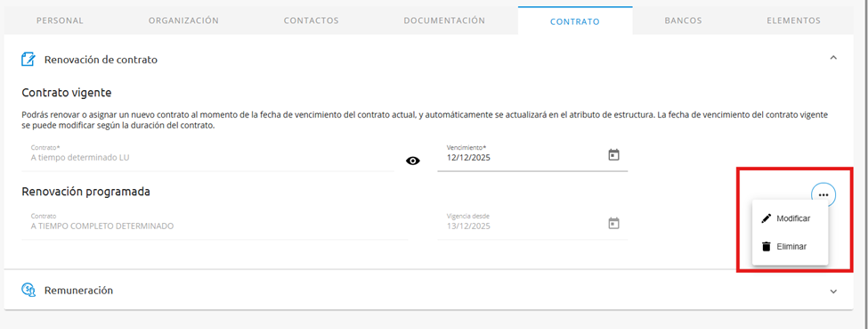868x329 pixels.
Task: Open the Vencimiento calendar picker
Action: tap(613, 155)
